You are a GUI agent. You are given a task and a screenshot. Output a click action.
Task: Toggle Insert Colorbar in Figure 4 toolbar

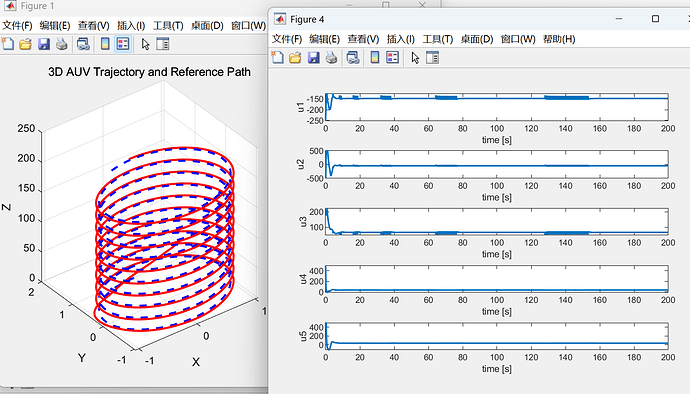point(375,58)
